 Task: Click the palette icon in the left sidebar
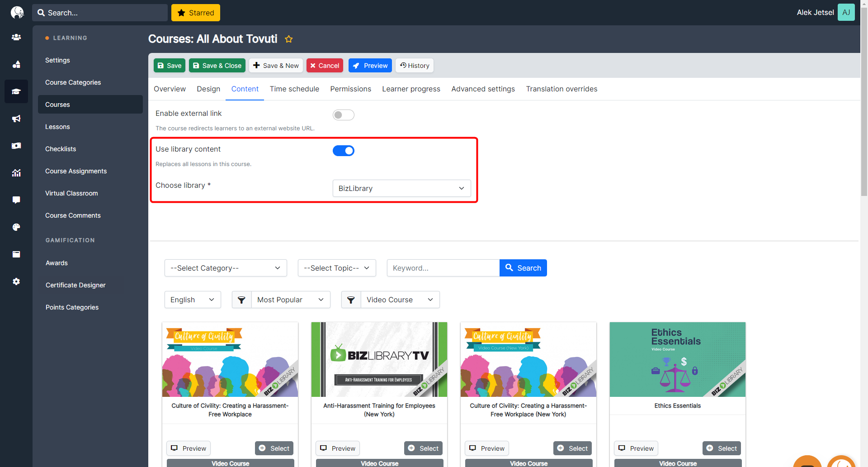tap(16, 227)
